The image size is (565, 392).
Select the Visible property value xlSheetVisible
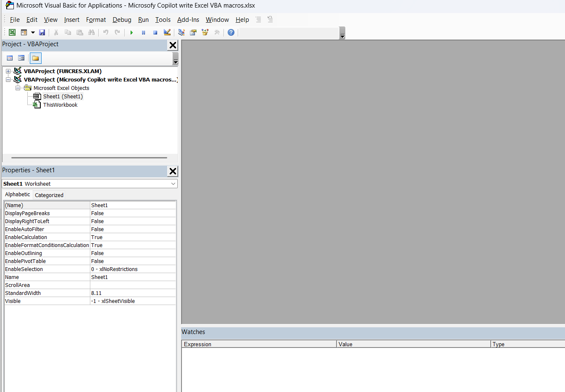[x=133, y=301]
